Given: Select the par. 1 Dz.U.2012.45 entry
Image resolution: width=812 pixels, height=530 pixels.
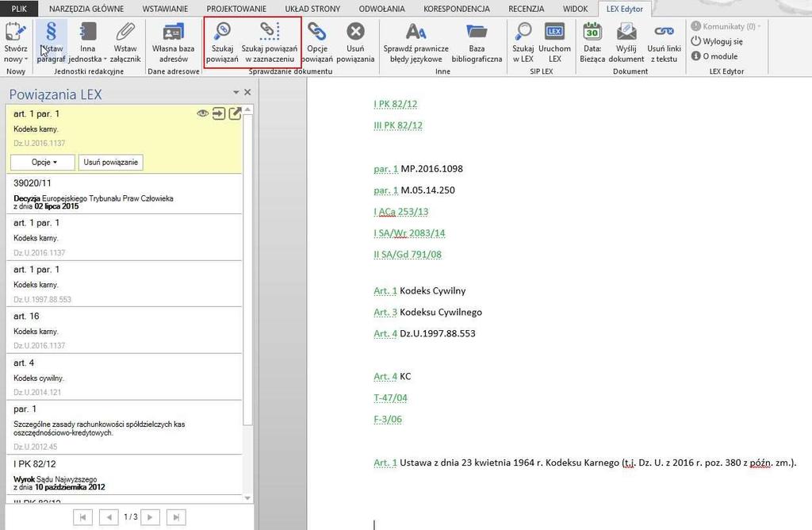Looking at the screenshot, I should pos(124,428).
